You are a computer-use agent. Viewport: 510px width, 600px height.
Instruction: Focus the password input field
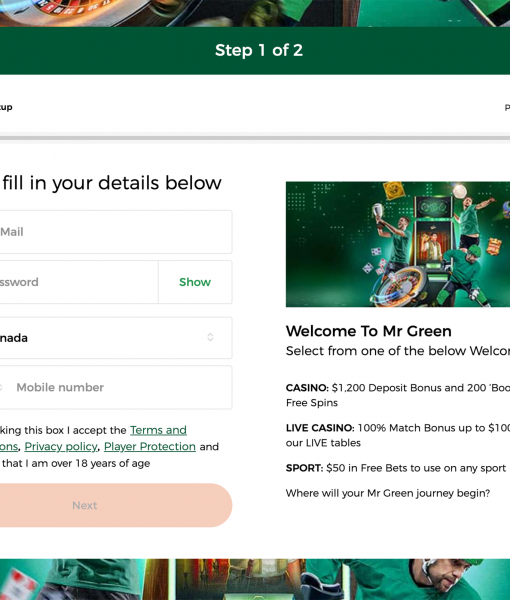(x=79, y=282)
